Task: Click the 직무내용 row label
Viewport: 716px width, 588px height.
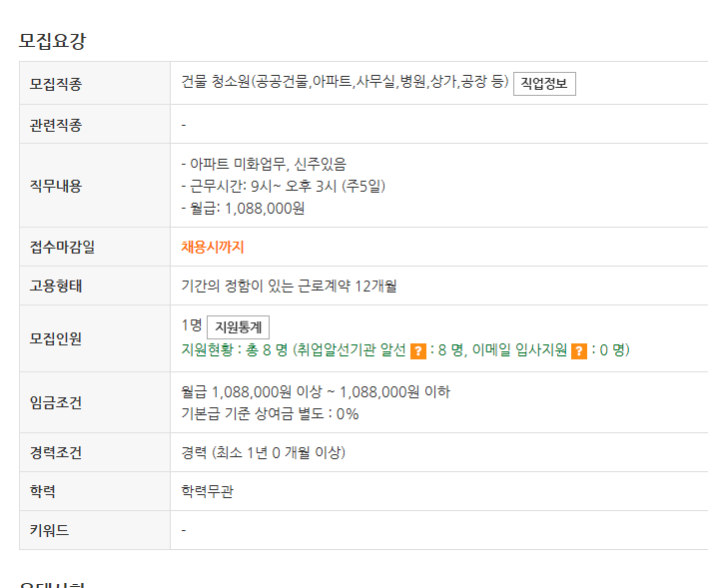Action: pyautogui.click(x=56, y=186)
